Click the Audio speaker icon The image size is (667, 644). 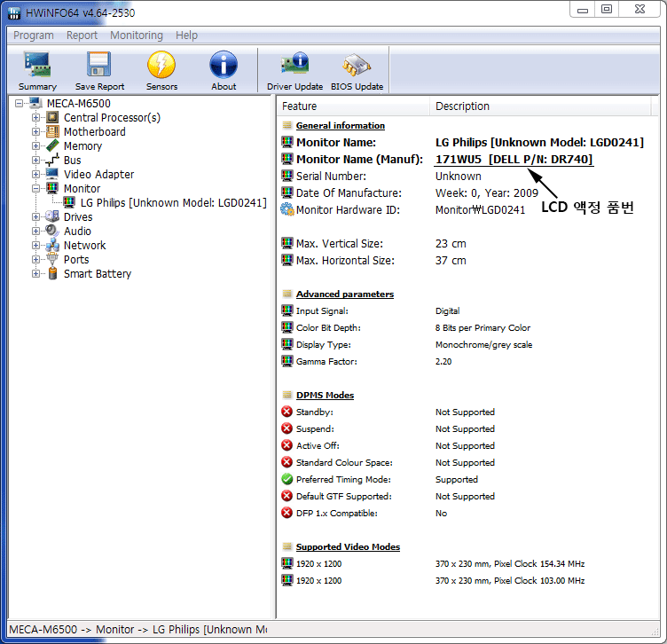pos(52,231)
